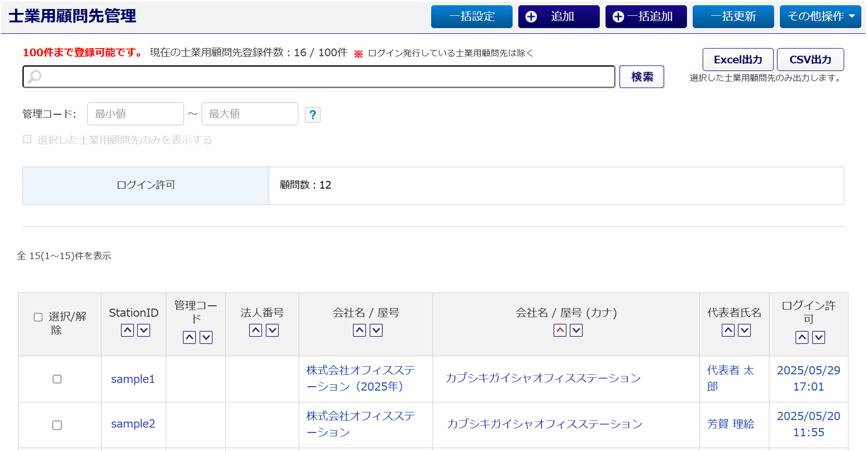Sort StationID column ascending

point(127,330)
